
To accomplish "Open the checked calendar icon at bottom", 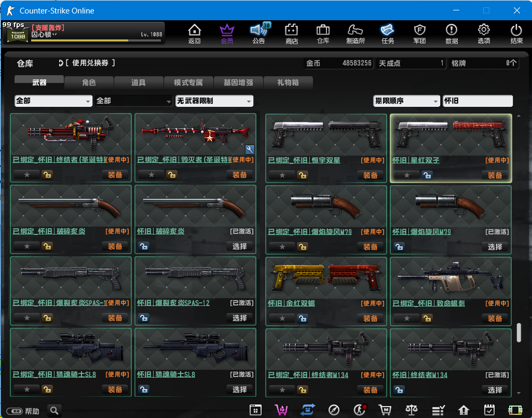I will click(489, 410).
